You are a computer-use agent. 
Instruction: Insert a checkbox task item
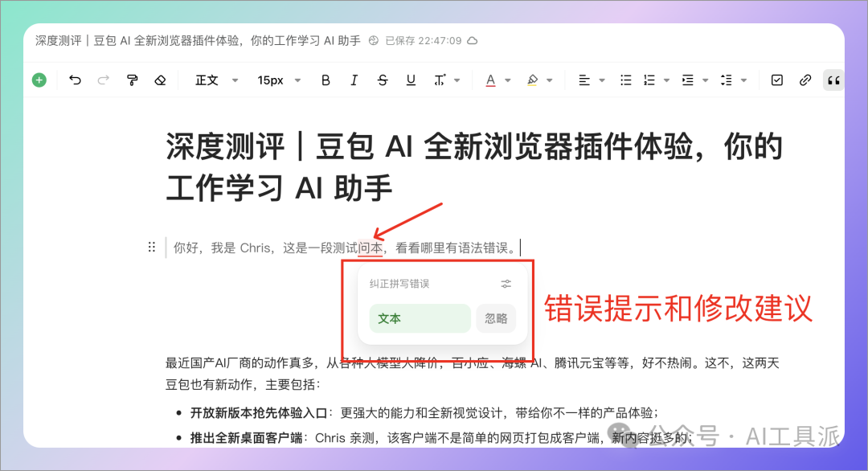[776, 80]
